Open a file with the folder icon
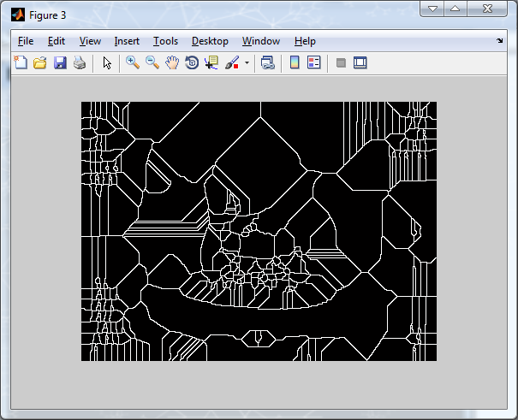 40,62
